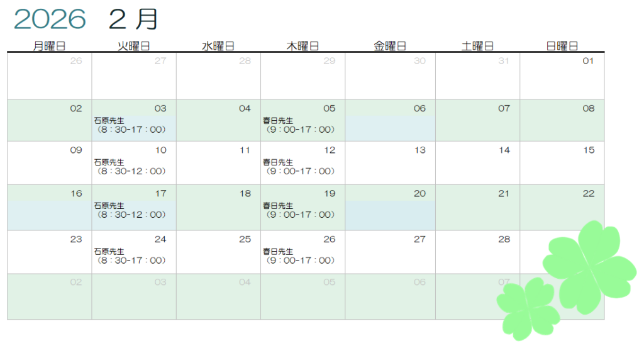Select the date cell for the 14th

coord(477,162)
